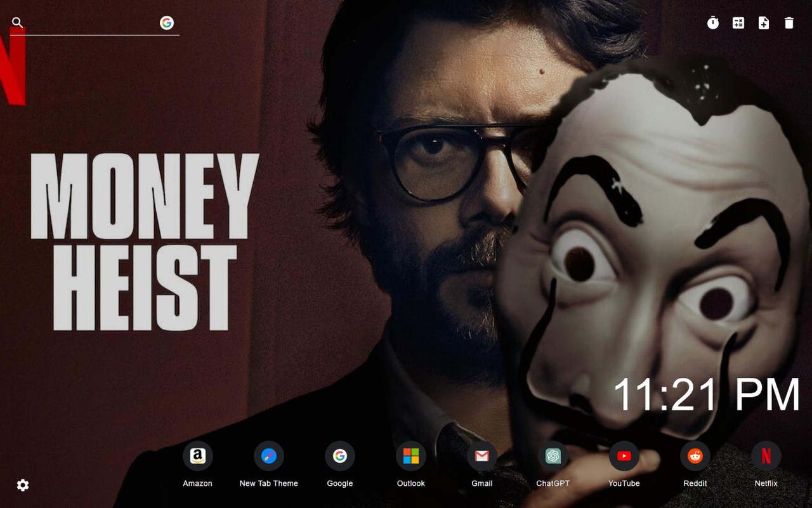Add a new note
The height and width of the screenshot is (508, 812).
click(764, 23)
